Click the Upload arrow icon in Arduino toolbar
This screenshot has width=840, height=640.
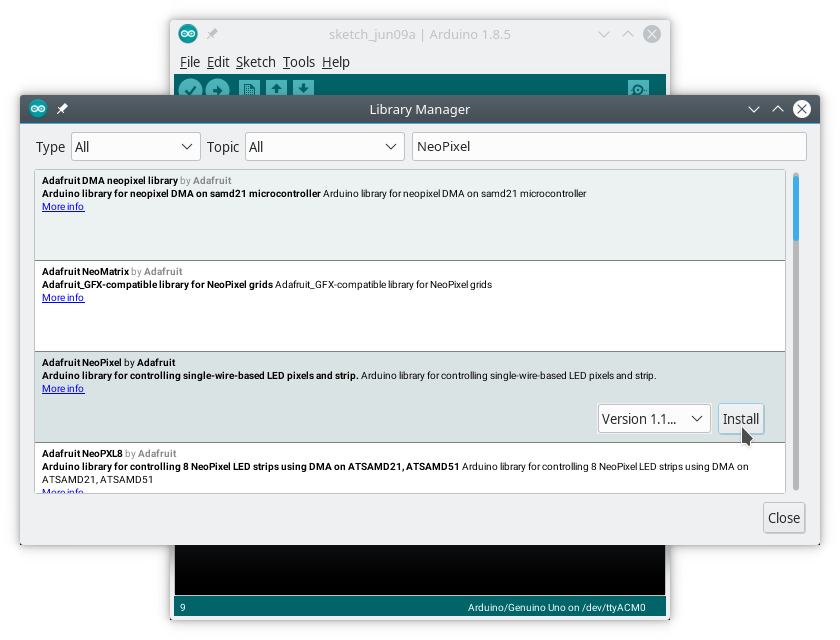(x=217, y=87)
